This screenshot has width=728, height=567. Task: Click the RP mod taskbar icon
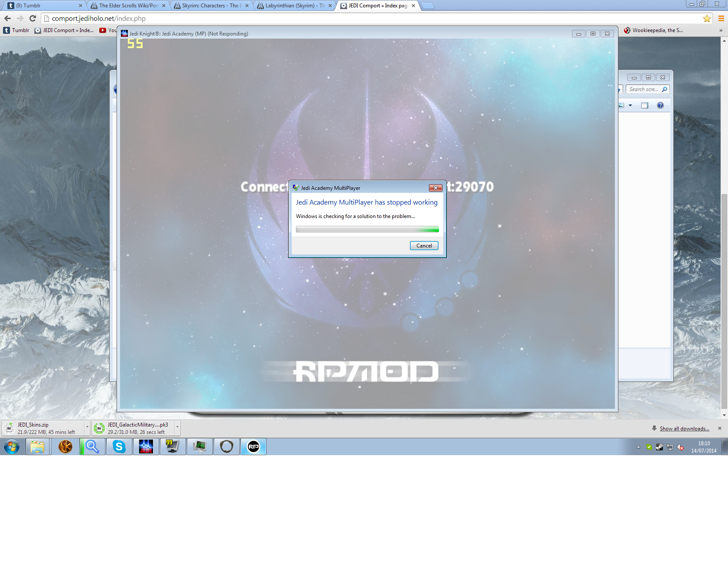253,446
